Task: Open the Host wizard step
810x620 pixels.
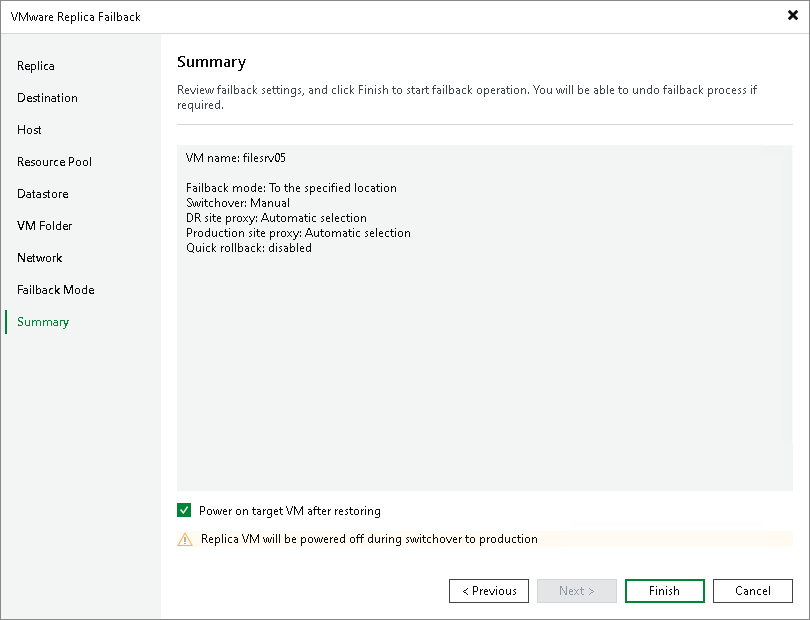Action: tap(29, 130)
